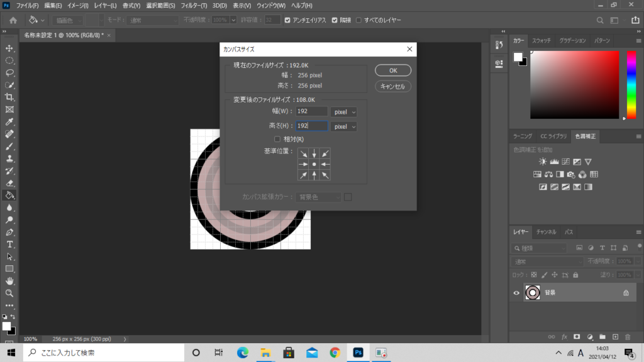Toggle the 隣接 checkbox
The height and width of the screenshot is (362, 644).
[335, 20]
